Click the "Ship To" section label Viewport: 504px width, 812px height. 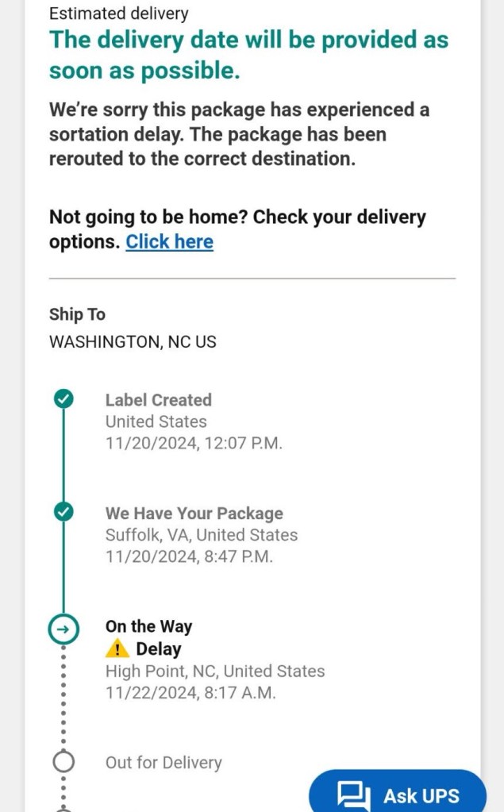pos(77,314)
